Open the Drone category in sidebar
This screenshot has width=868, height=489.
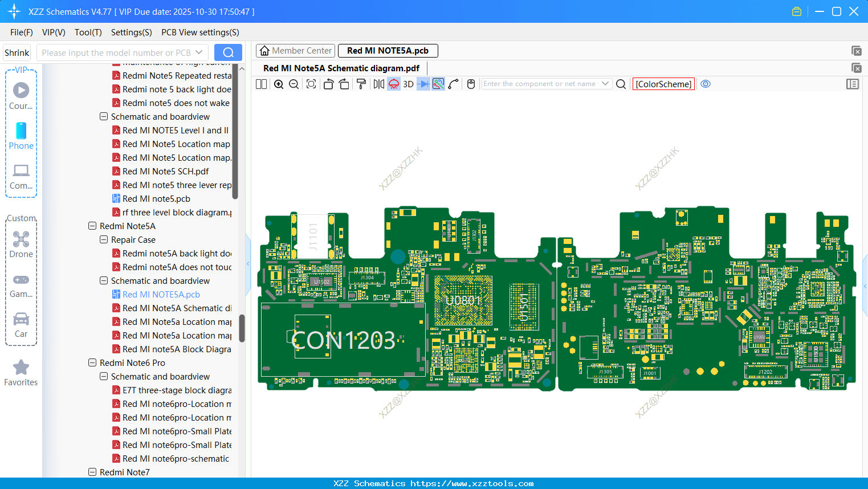click(21, 244)
